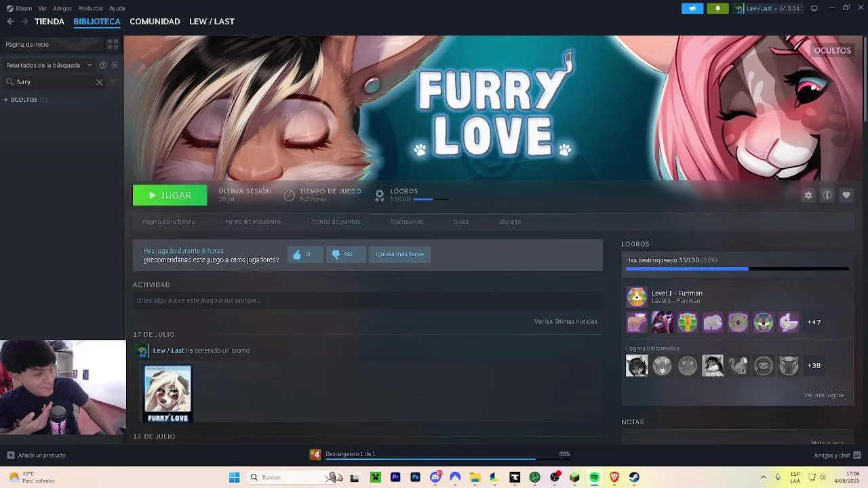
Task: Open game settings gear icon
Action: (x=808, y=195)
